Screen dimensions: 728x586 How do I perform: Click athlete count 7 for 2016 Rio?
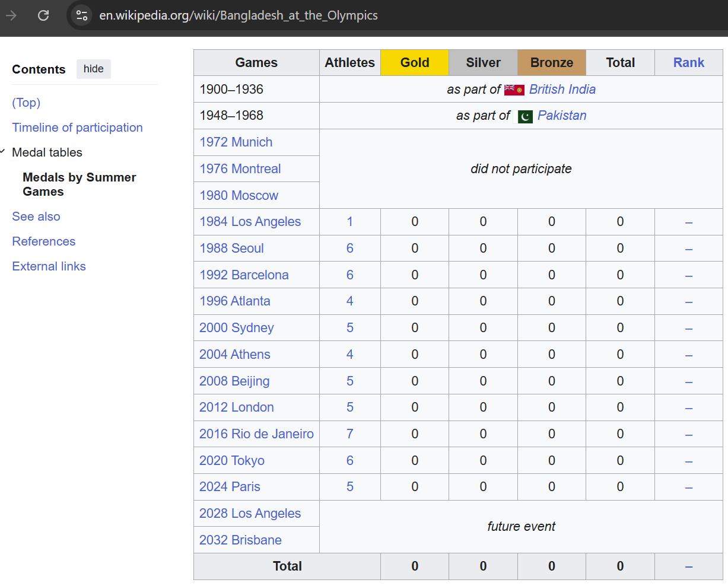(350, 434)
